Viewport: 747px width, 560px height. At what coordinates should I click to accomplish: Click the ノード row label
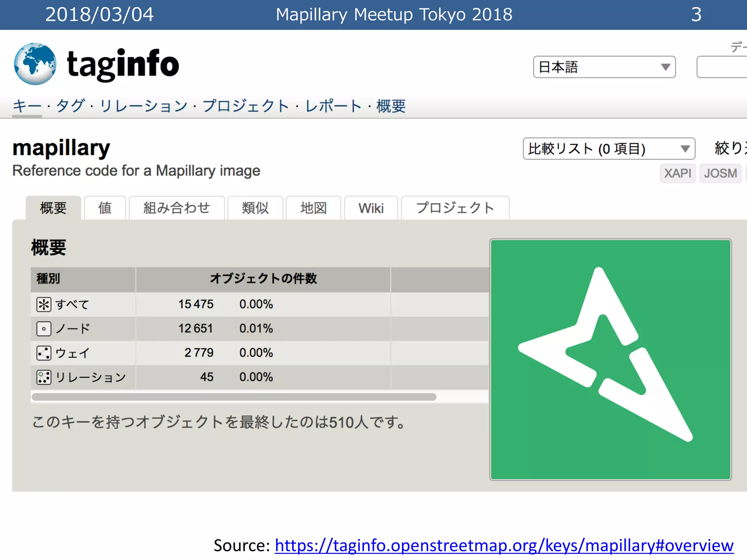73,328
